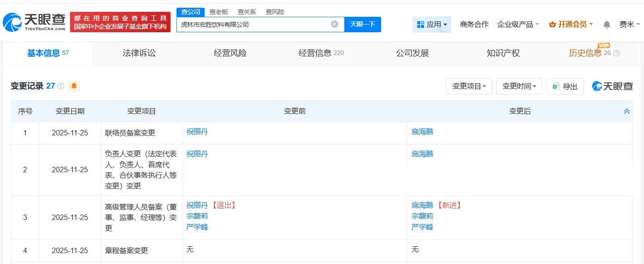Click the subscribe bell beside 变更记录
Image resolution: width=644 pixels, height=264 pixels.
coord(74,86)
